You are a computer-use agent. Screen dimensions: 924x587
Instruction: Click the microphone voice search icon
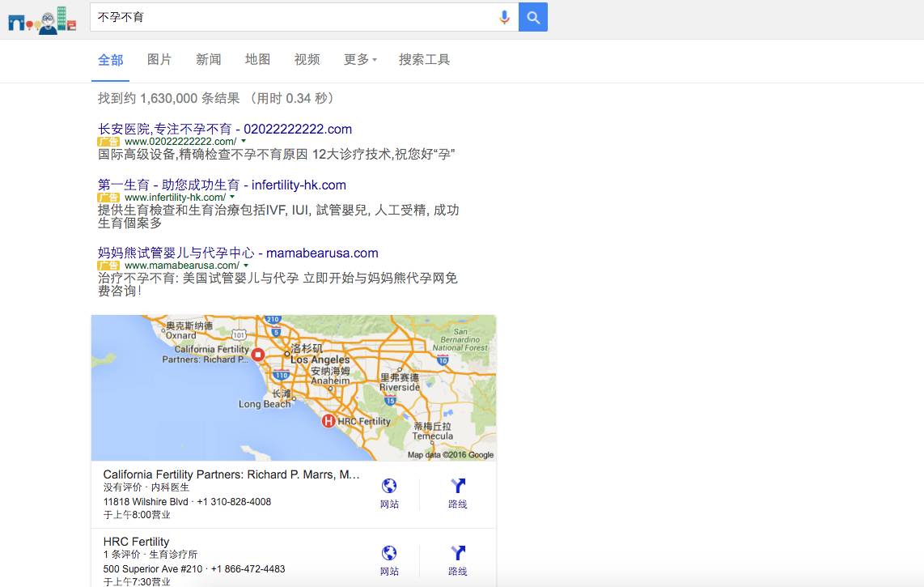point(504,17)
